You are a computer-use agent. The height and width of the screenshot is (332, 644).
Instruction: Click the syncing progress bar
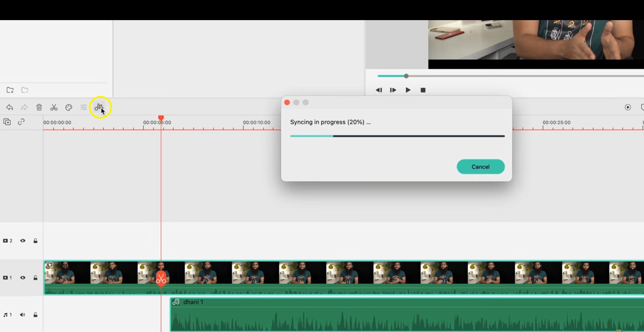[x=397, y=136]
